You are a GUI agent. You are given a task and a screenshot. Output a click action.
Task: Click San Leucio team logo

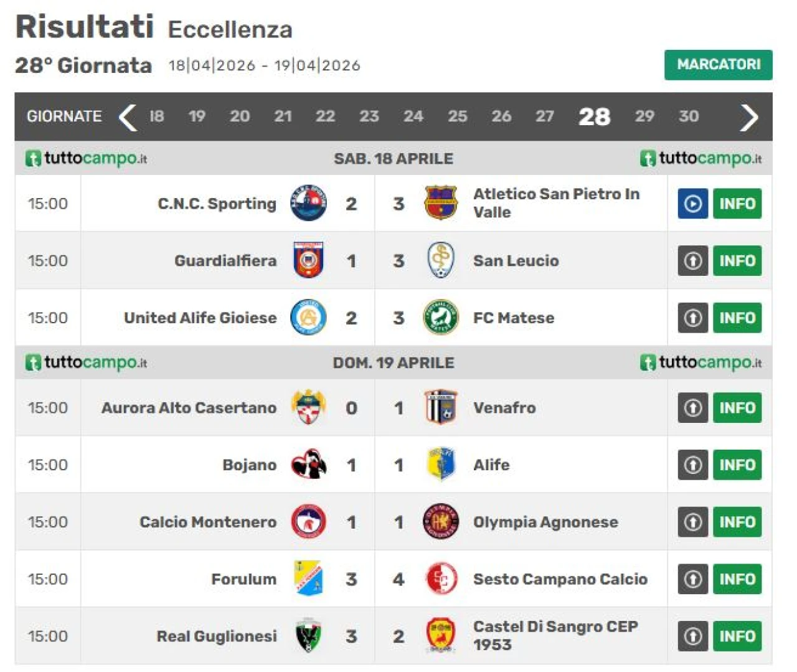[441, 260]
